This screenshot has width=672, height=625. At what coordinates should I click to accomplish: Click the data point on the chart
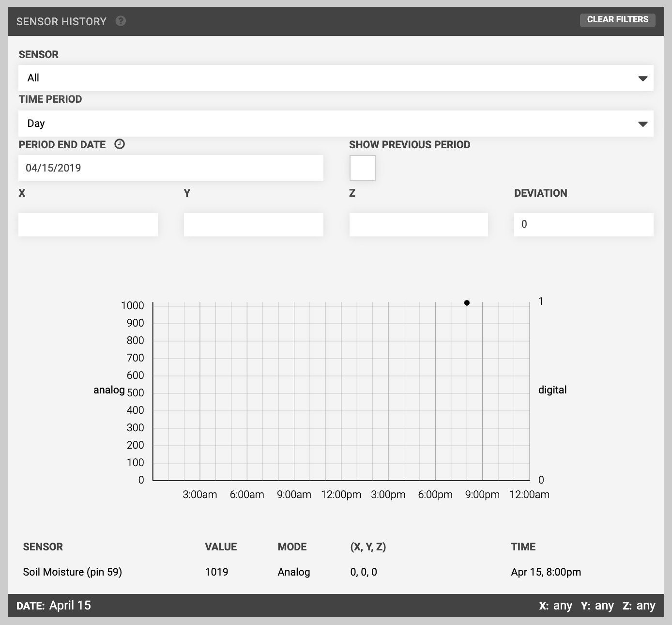(467, 303)
